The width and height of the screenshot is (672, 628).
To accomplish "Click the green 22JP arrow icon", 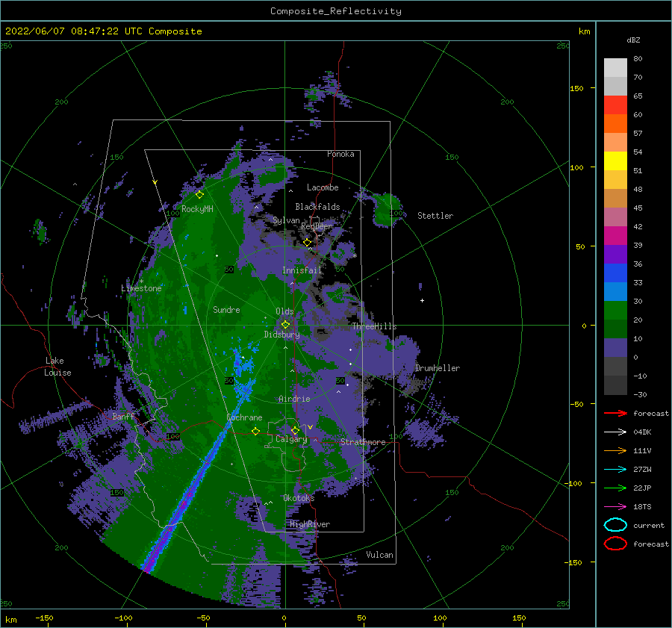I will (x=615, y=488).
